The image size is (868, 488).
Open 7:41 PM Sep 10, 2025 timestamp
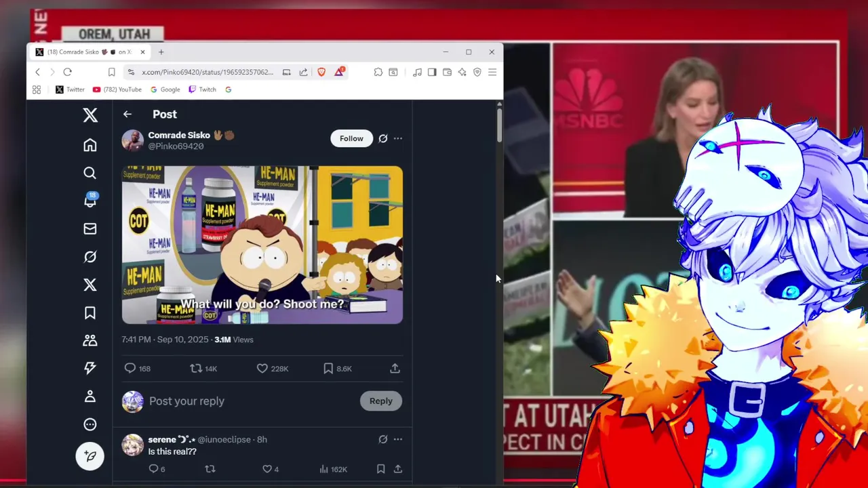[x=166, y=340]
